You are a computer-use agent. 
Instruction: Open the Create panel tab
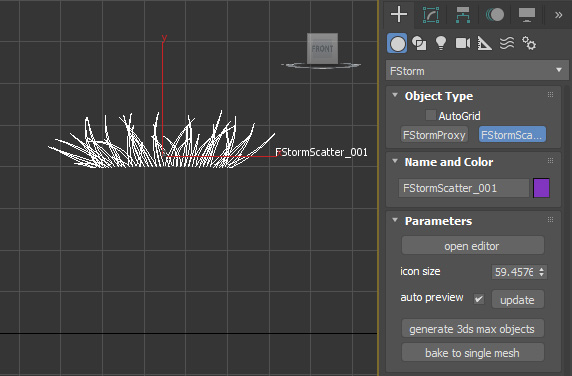pos(399,15)
